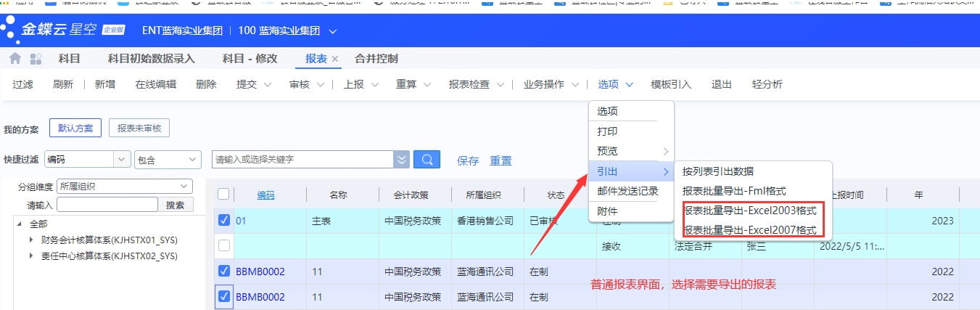Uncheck first BBMB0002 row checkbox
Image resolution: width=980 pixels, height=310 pixels.
pyautogui.click(x=224, y=272)
